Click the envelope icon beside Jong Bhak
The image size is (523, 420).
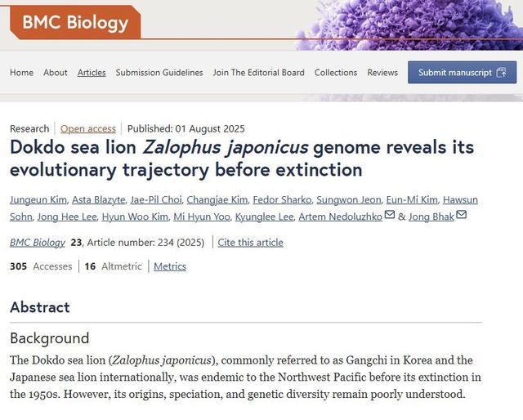coord(462,216)
